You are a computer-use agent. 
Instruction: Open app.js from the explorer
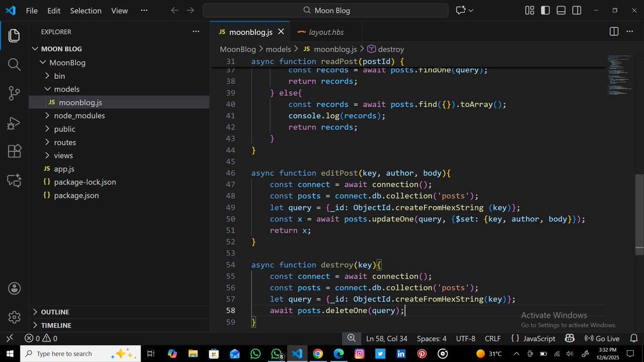click(119, 168)
